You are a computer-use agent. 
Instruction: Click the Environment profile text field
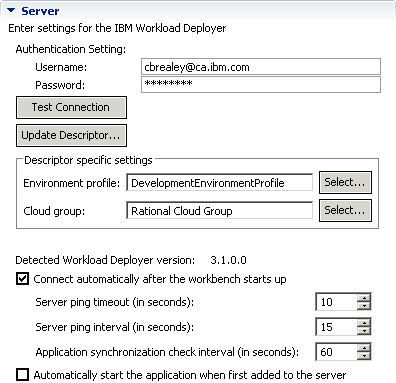[219, 183]
